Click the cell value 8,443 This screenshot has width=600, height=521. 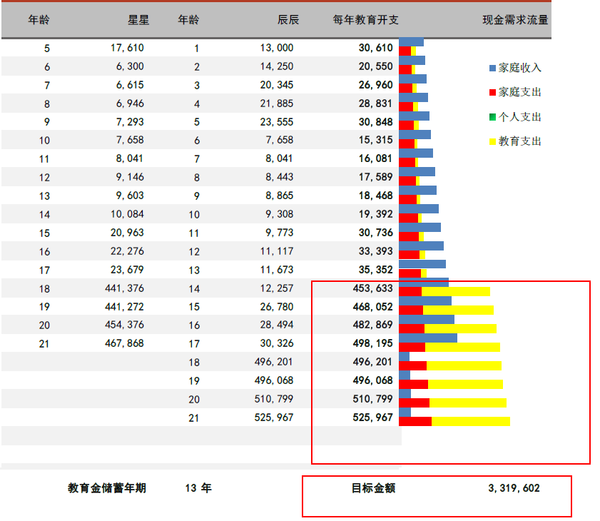pyautogui.click(x=279, y=177)
